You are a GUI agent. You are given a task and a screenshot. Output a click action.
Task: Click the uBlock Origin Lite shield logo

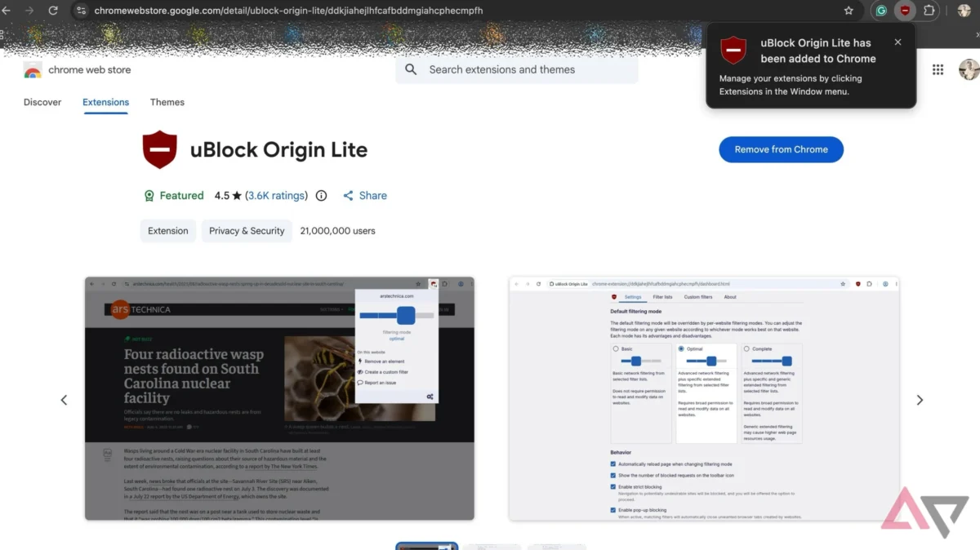160,149
